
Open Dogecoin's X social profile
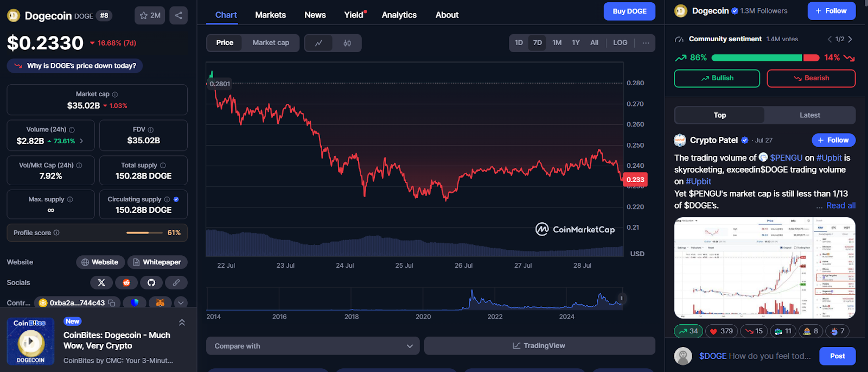pyautogui.click(x=101, y=282)
